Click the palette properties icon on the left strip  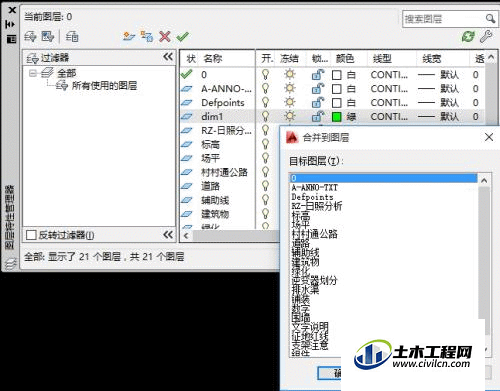[x=11, y=39]
